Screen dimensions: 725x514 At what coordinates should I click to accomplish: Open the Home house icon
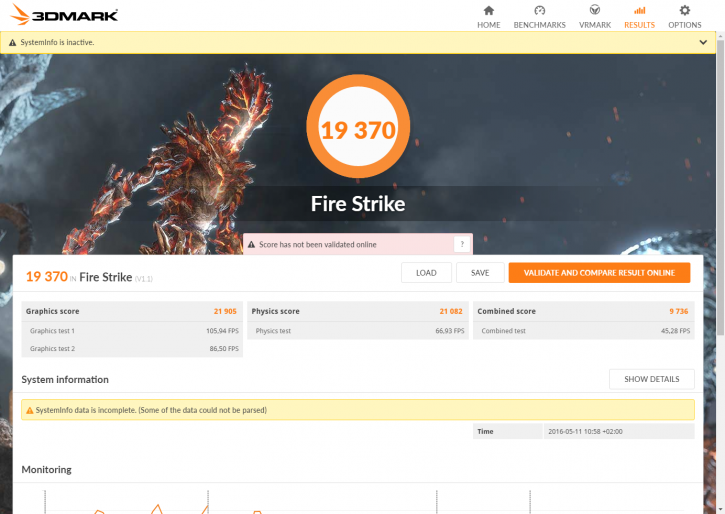pos(489,10)
